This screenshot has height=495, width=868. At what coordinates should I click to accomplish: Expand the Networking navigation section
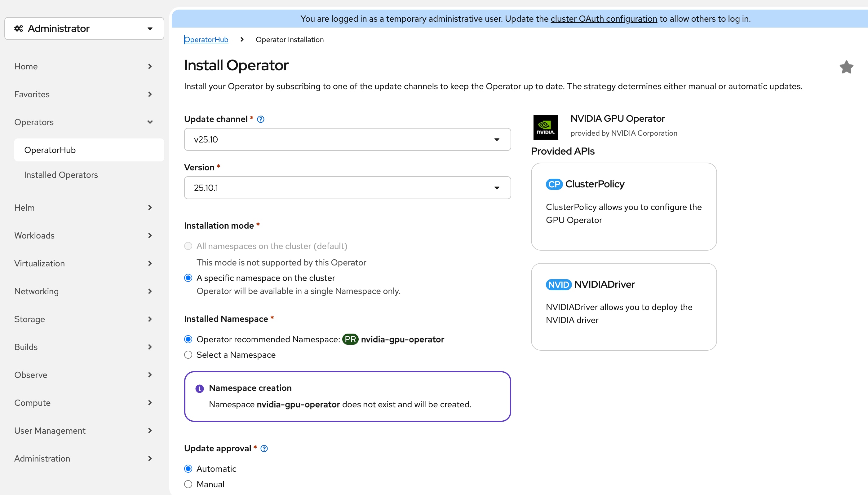pos(84,291)
